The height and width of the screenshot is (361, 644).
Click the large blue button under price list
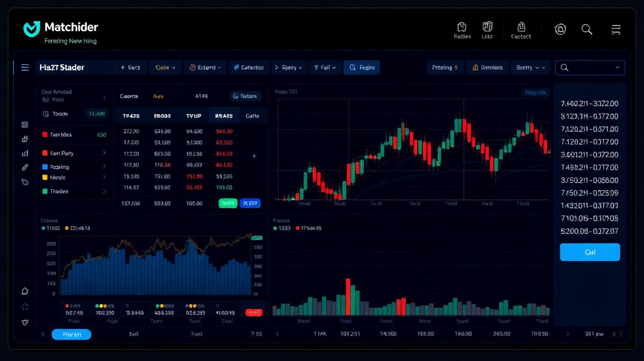click(x=590, y=252)
